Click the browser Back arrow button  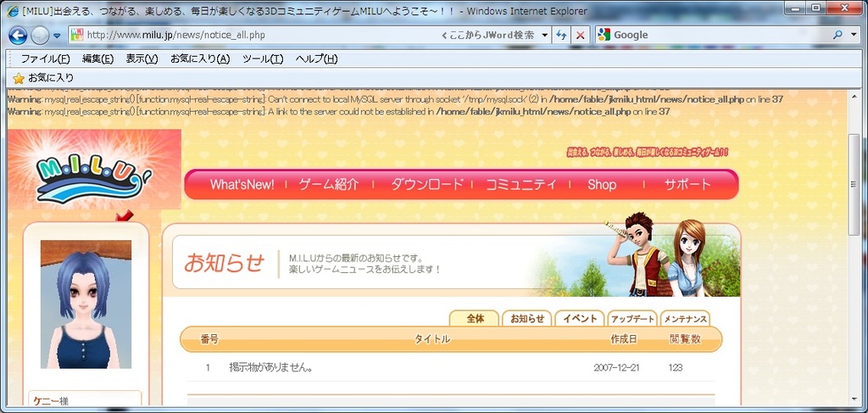[x=18, y=36]
